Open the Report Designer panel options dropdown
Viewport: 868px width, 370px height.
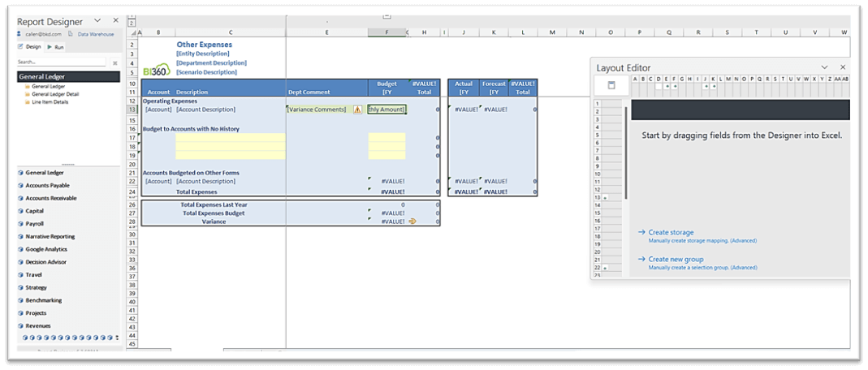coord(98,20)
